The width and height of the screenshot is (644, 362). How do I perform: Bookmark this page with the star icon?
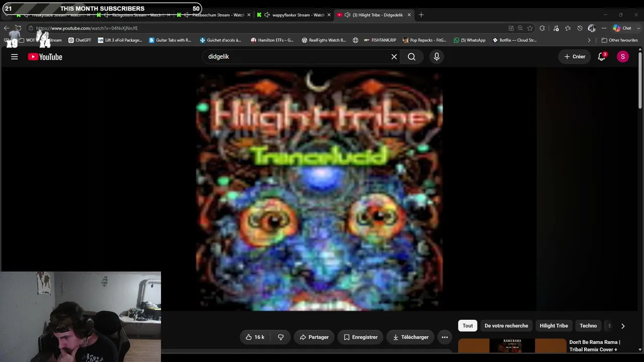530,28
